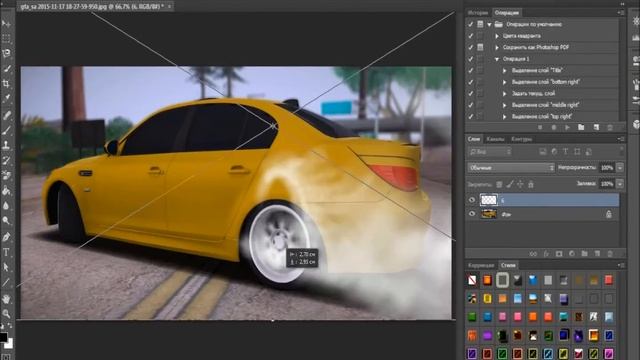Toggle visibility of layer 6
This screenshot has height=360, width=640.
[472, 200]
